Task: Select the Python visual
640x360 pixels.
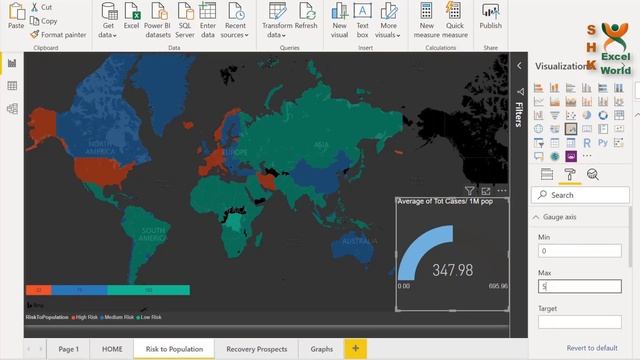Action: coord(603,143)
